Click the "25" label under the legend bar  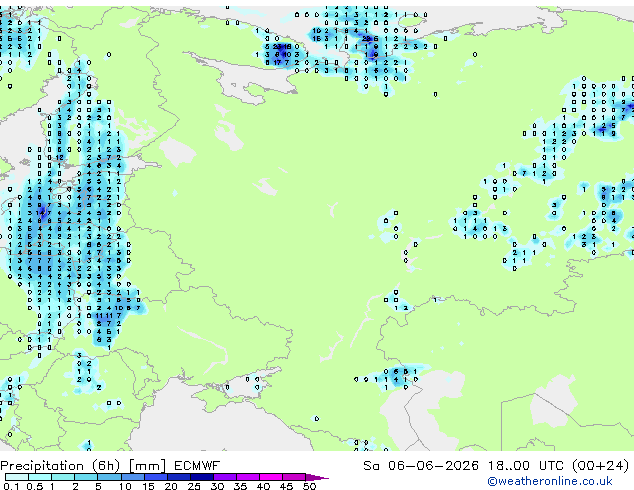194,486
